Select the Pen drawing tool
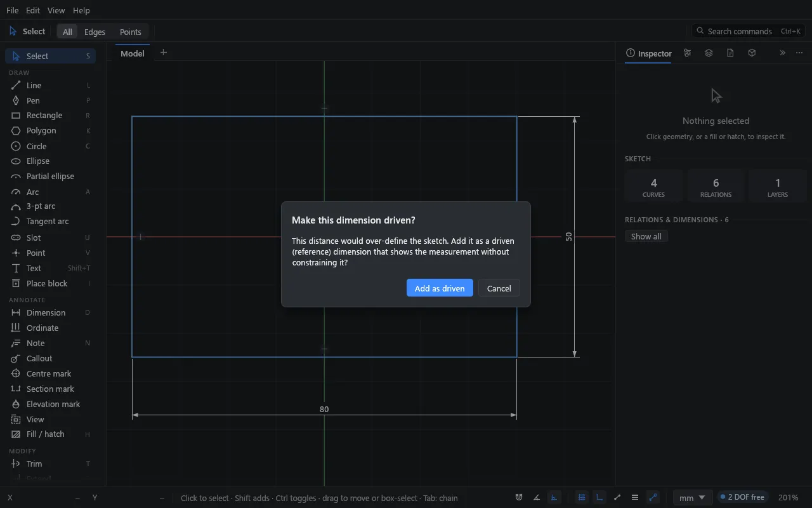This screenshot has width=812, height=508. [50, 100]
